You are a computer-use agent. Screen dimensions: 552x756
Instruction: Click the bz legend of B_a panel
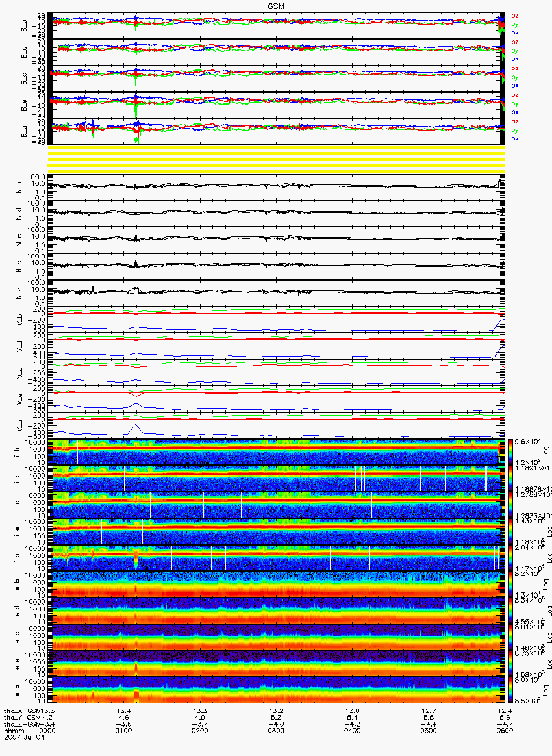tap(515, 121)
